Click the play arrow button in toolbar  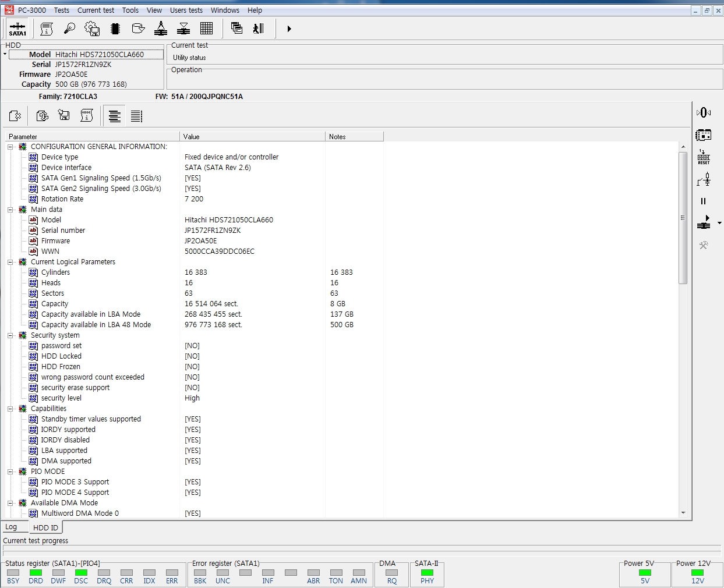[289, 29]
